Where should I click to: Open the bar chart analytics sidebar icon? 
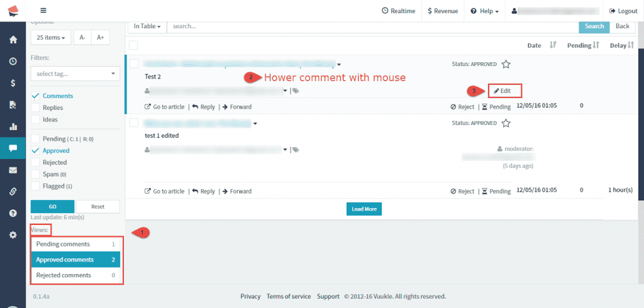[x=13, y=126]
